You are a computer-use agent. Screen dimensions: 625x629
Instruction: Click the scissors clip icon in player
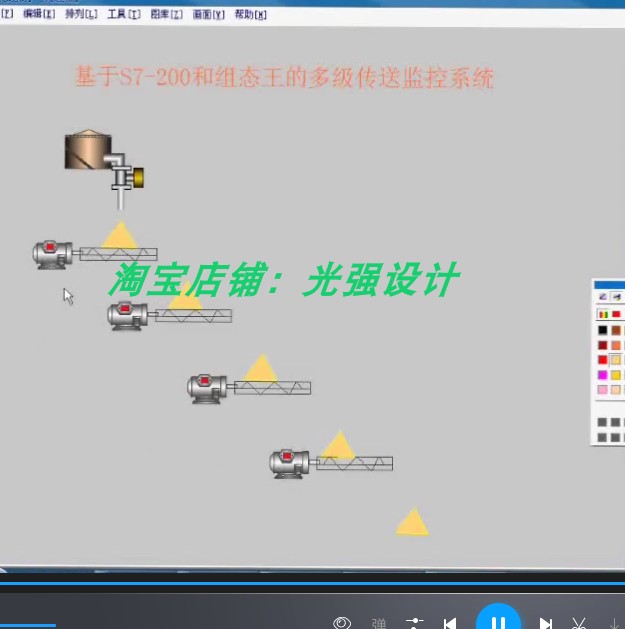[579, 623]
